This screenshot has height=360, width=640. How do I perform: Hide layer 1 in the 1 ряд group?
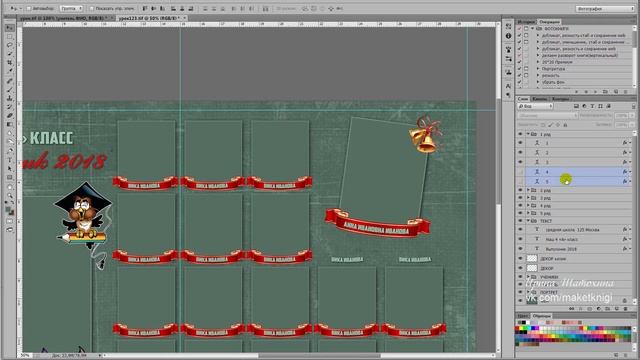click(520, 143)
